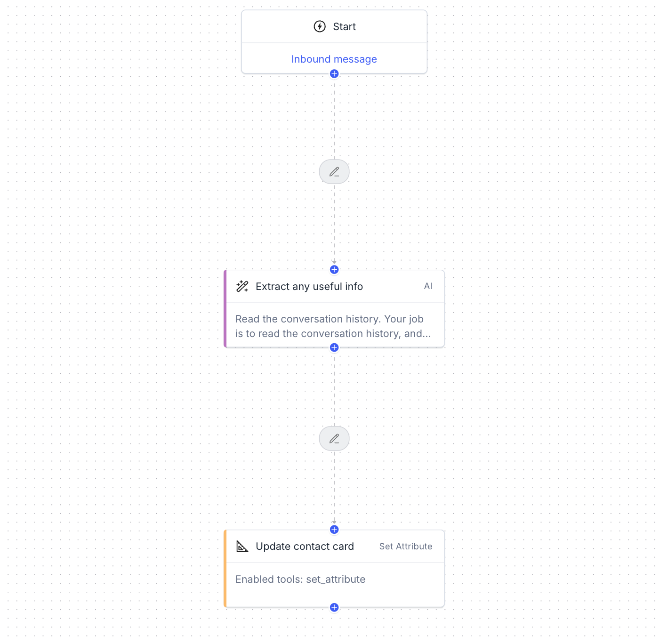Click the Set Attribute type label
The width and height of the screenshot is (660, 644).
pos(406,546)
